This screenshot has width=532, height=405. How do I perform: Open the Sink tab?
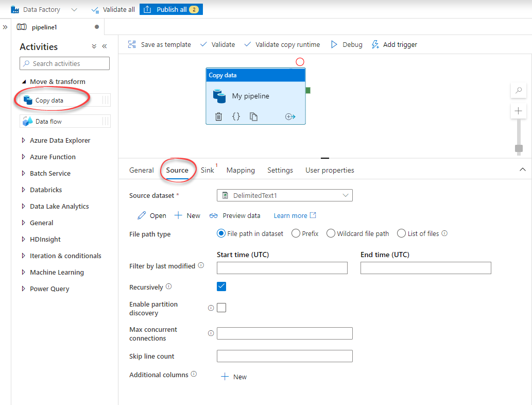tap(208, 170)
